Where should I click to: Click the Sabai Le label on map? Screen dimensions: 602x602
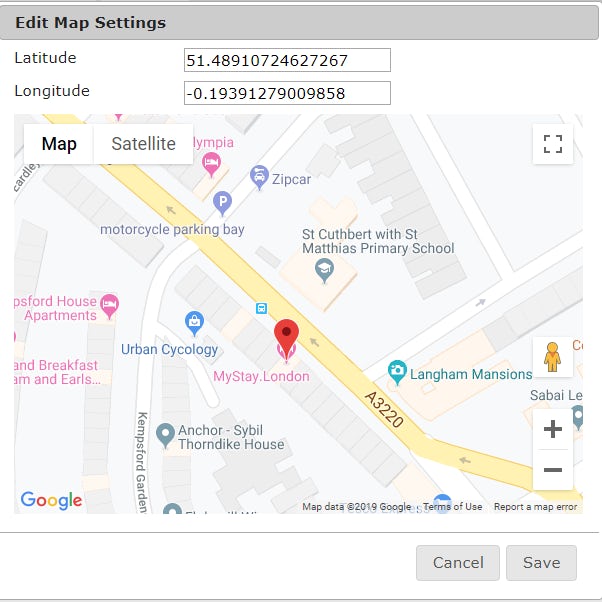556,395
